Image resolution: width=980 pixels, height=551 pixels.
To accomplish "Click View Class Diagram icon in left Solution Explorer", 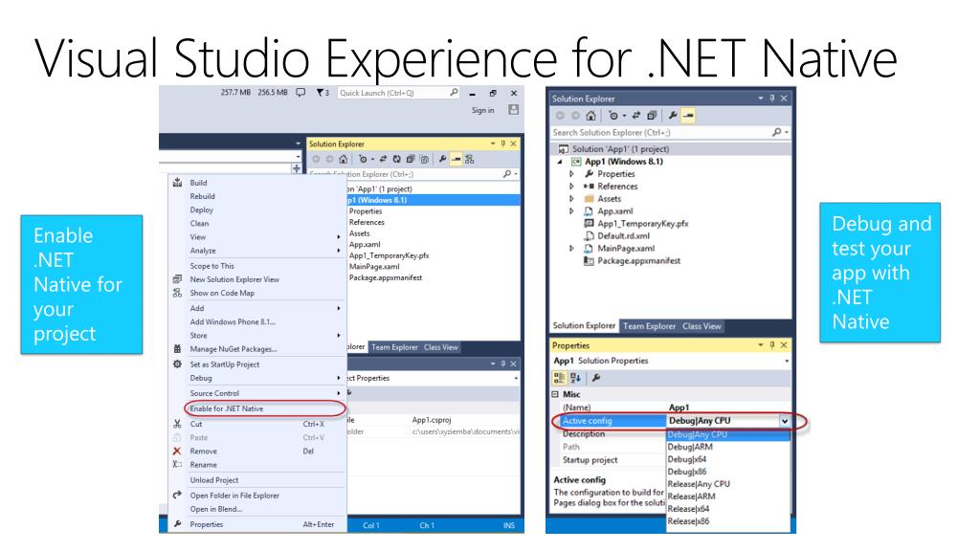I will tap(470, 160).
